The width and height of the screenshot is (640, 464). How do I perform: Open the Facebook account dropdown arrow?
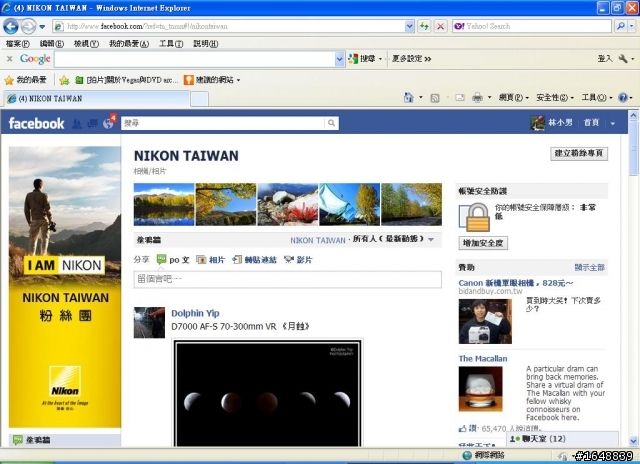tap(613, 123)
